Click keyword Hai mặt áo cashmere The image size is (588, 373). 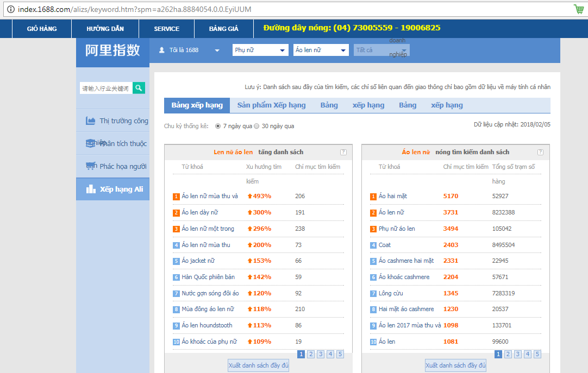(406, 309)
